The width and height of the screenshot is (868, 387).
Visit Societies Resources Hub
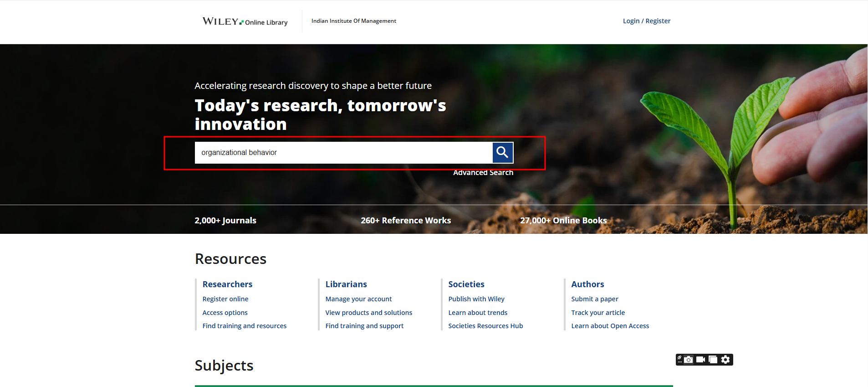pos(485,326)
